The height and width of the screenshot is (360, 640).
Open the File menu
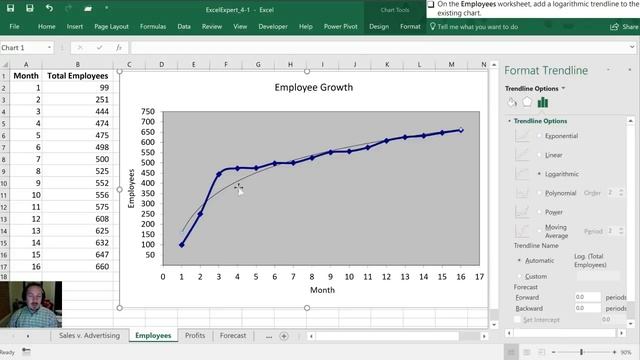pyautogui.click(x=14, y=27)
